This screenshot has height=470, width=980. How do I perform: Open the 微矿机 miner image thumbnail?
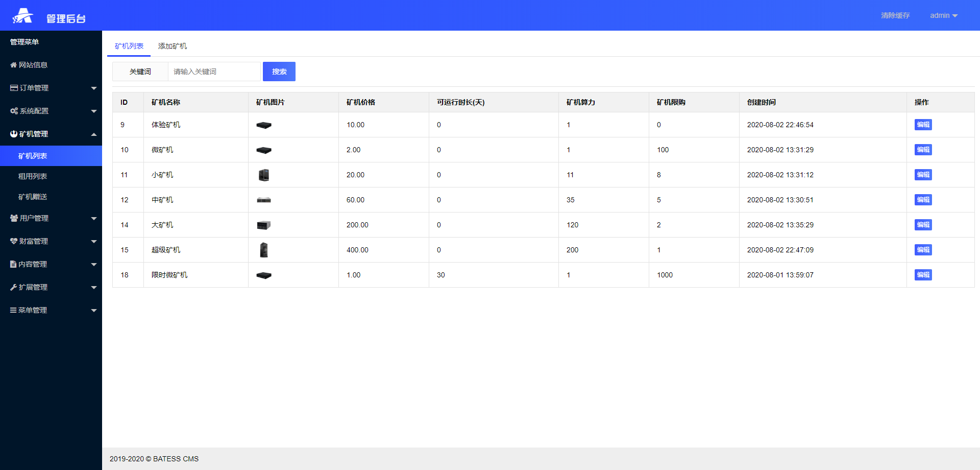point(264,150)
